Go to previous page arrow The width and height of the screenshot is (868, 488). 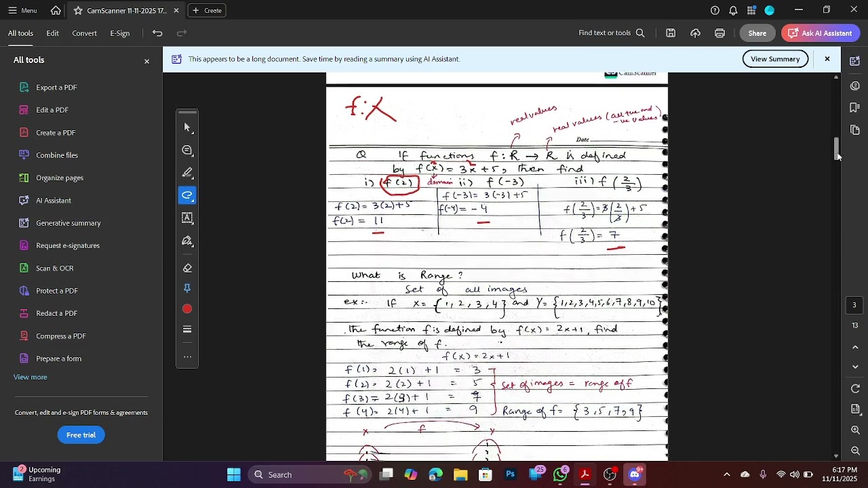[855, 347]
